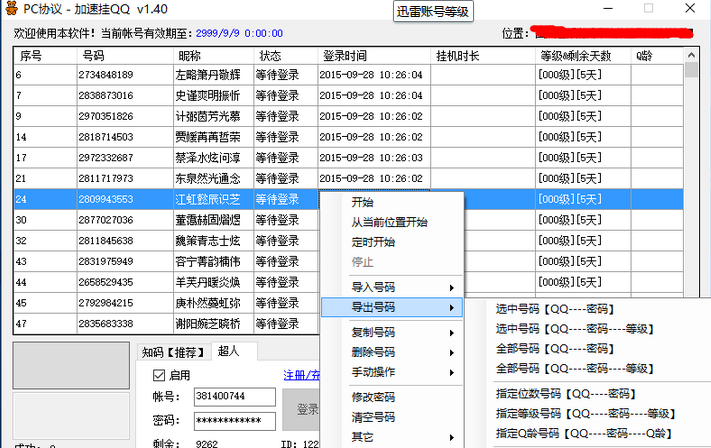This screenshot has width=711, height=448.
Task: Expand the 导入号码 submenu arrow
Action: (452, 287)
